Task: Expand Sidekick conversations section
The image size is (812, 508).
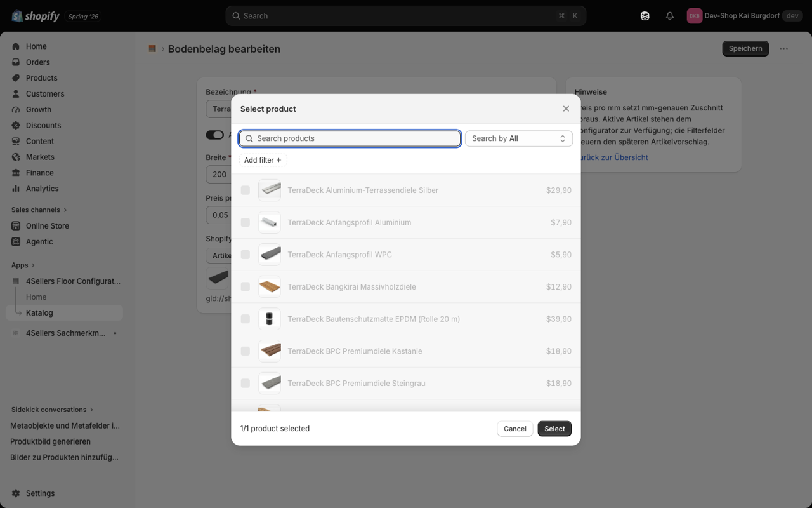Action: [x=53, y=410]
